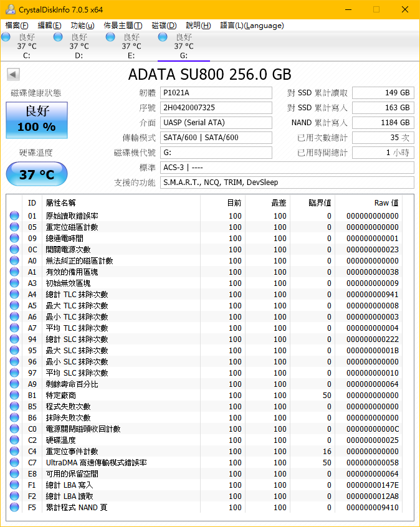Click the blue status circle for attribute A9

coord(14,384)
